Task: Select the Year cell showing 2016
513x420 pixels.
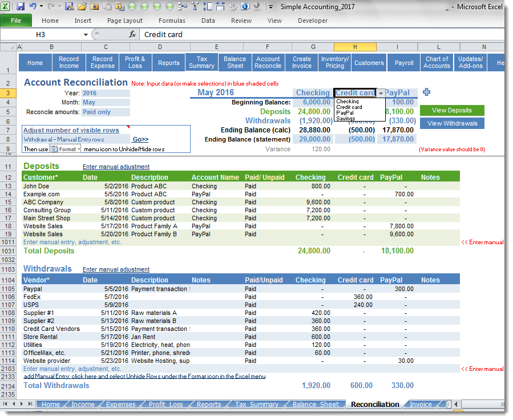Action: coord(106,93)
